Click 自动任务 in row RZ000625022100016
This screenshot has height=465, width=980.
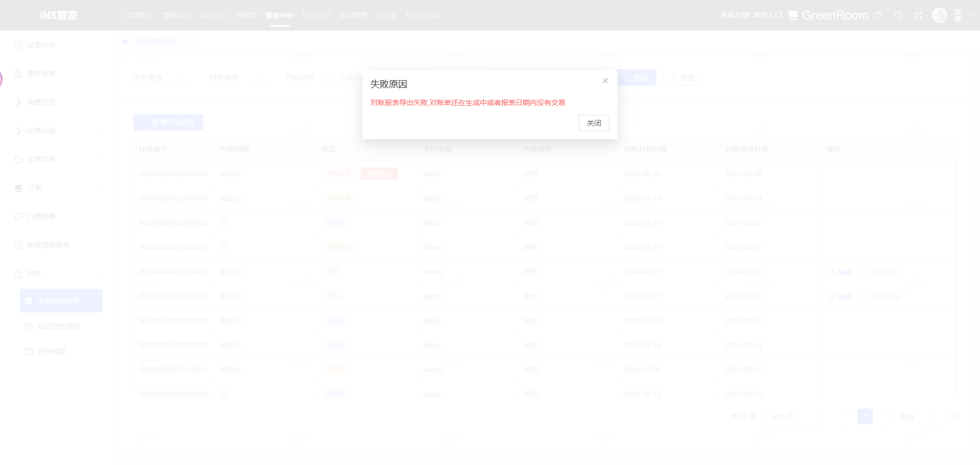coord(881,272)
